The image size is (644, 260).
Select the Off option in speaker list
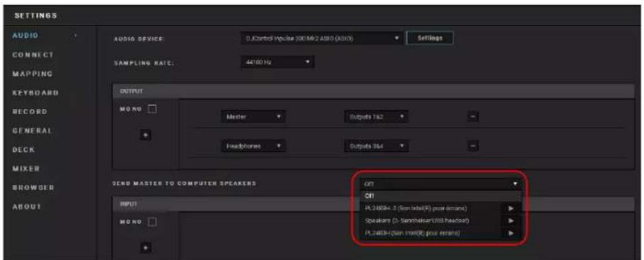tap(441, 196)
